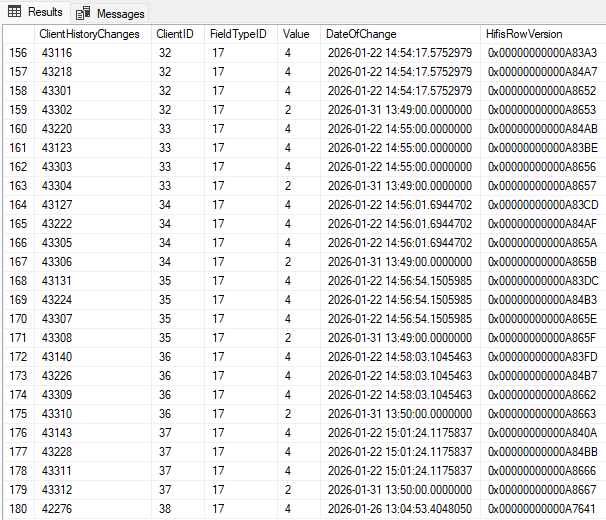Select the cell with value 42276
Screen dimensions: 606x520
click(x=57, y=508)
